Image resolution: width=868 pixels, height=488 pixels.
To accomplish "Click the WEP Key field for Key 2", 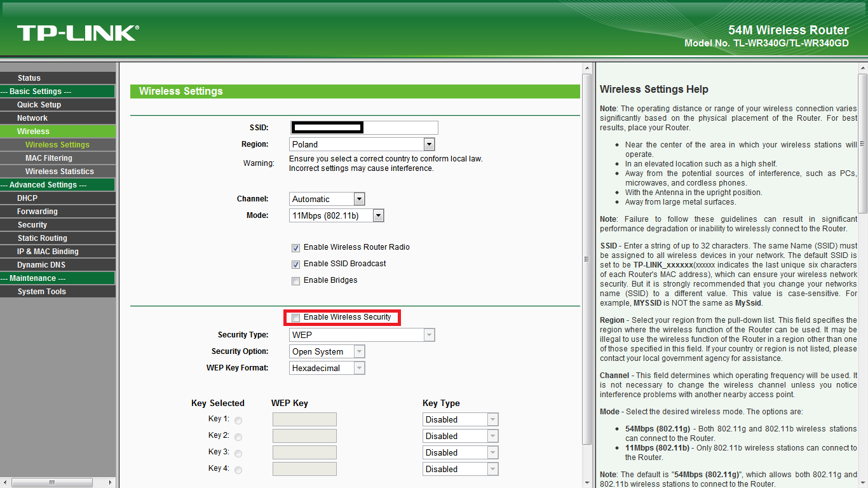I will (304, 436).
